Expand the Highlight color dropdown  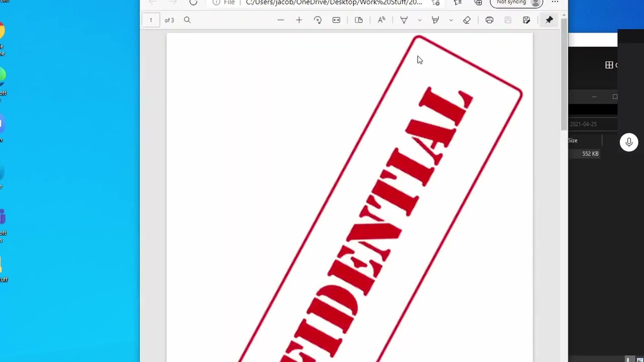click(451, 20)
